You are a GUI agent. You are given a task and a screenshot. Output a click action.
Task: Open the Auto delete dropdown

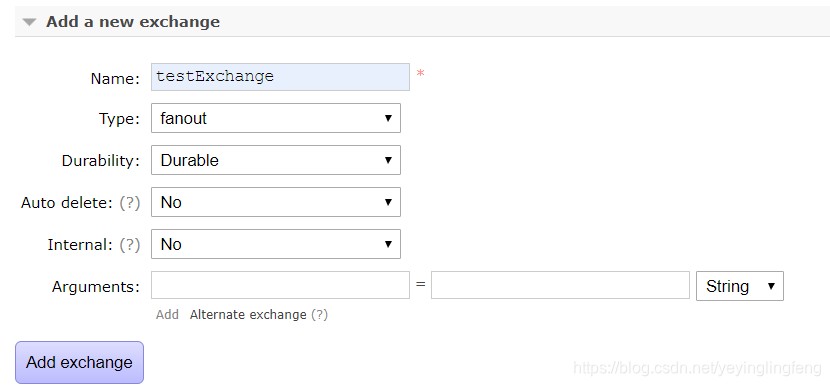(276, 202)
